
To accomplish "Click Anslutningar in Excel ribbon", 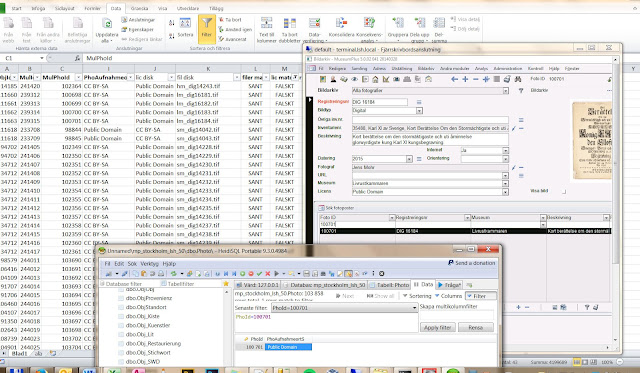I will 138,20.
